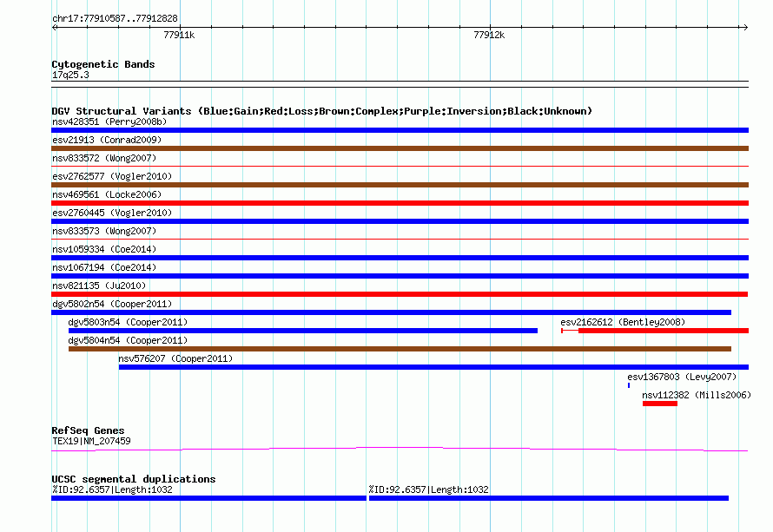The height and width of the screenshot is (532, 773).
Task: Click nsv112382 (Mills2006) variant label
Action: tap(696, 395)
